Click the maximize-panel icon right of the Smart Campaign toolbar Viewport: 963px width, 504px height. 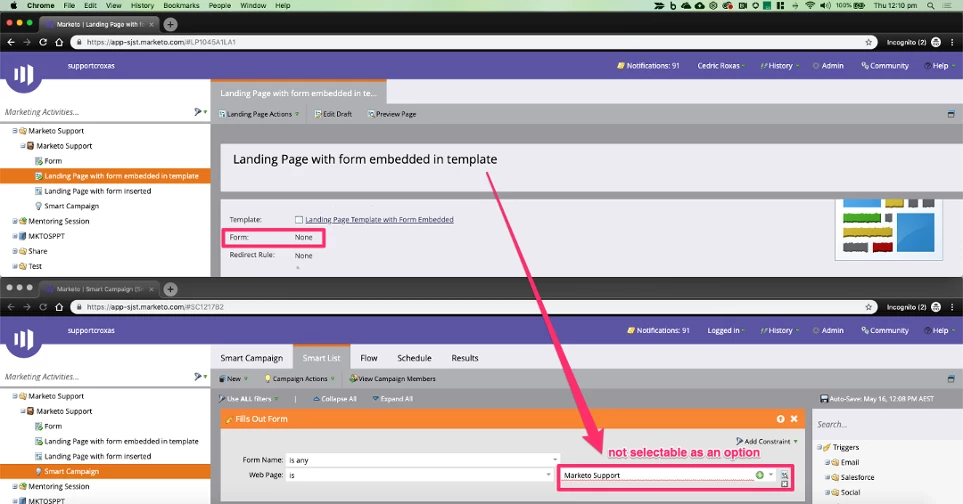click(951, 379)
